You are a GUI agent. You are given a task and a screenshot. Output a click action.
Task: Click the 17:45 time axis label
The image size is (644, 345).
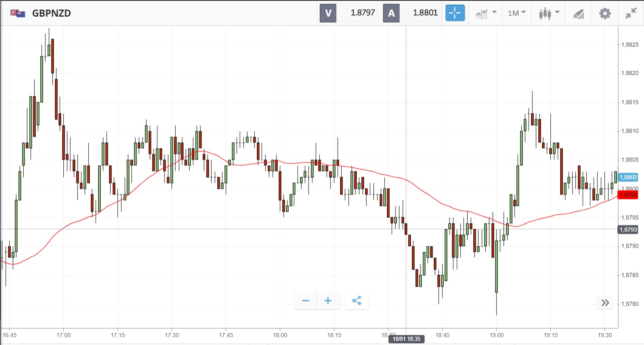226,335
